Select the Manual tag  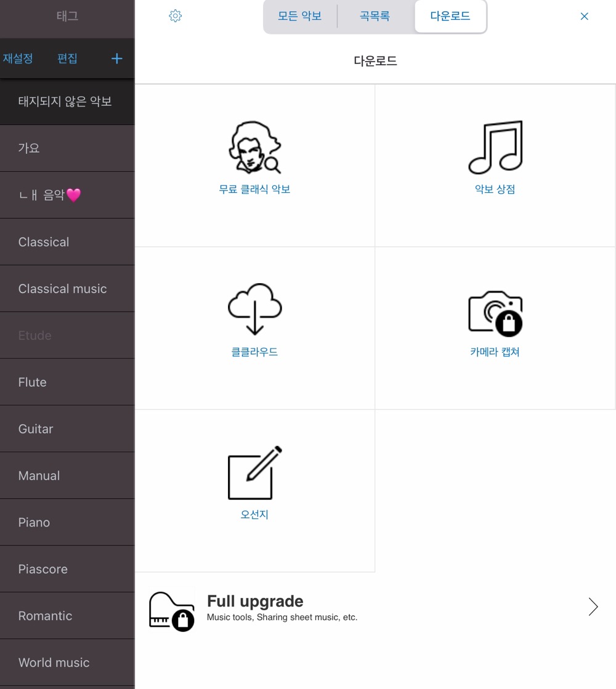tap(67, 476)
